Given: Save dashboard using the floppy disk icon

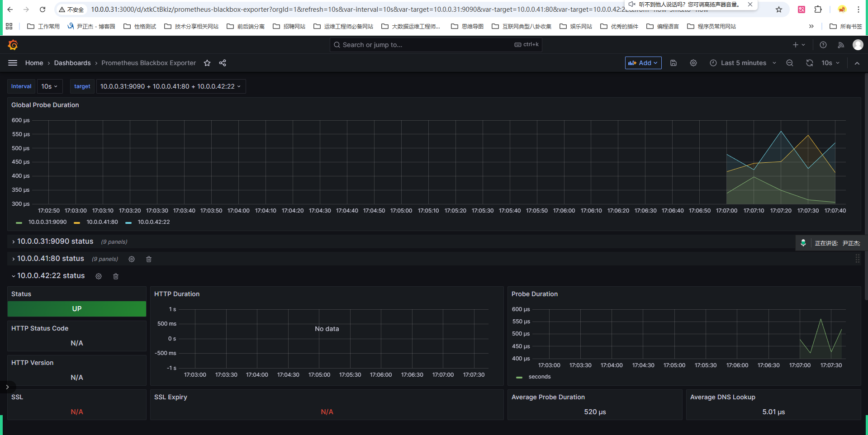Looking at the screenshot, I should [x=674, y=63].
